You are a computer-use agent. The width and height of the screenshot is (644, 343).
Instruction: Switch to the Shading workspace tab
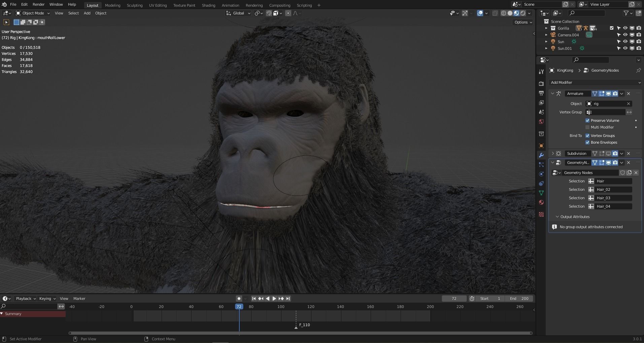208,5
